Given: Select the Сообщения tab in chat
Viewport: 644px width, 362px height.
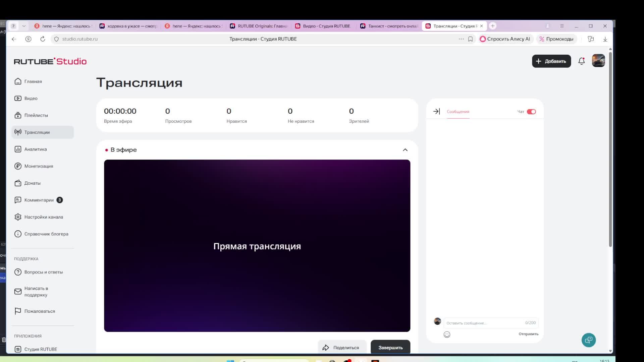Looking at the screenshot, I should pyautogui.click(x=458, y=112).
